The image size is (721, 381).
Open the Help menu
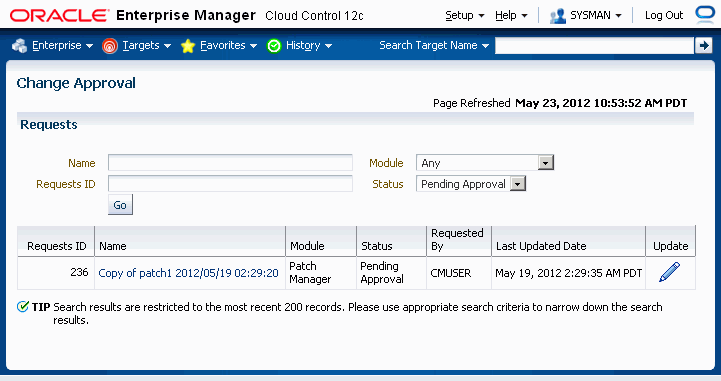click(511, 16)
